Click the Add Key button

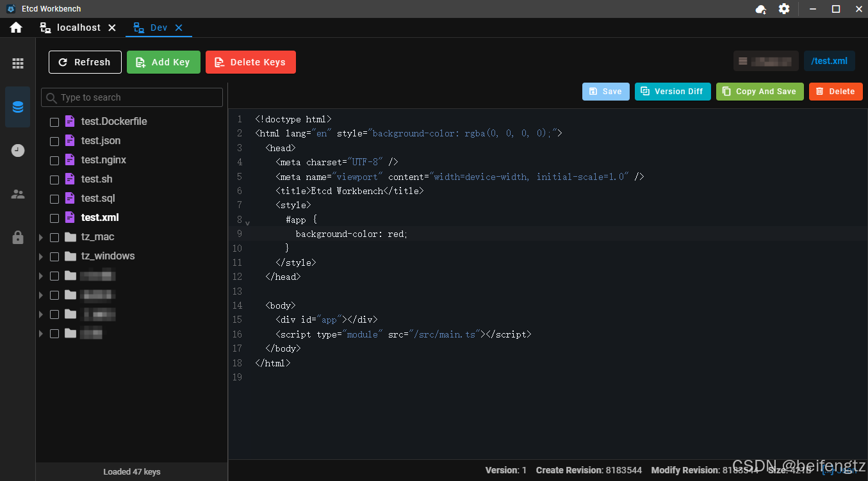point(163,62)
